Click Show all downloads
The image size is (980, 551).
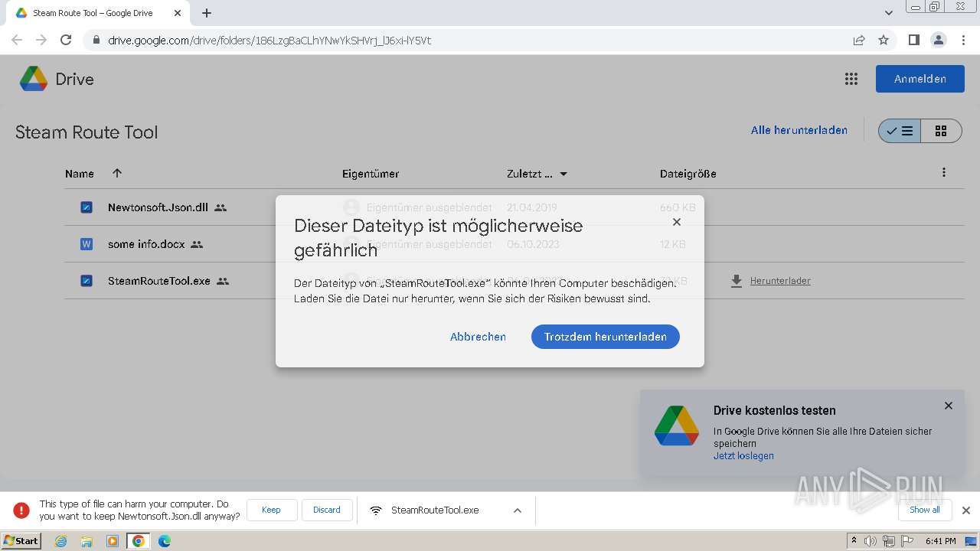pyautogui.click(x=925, y=510)
